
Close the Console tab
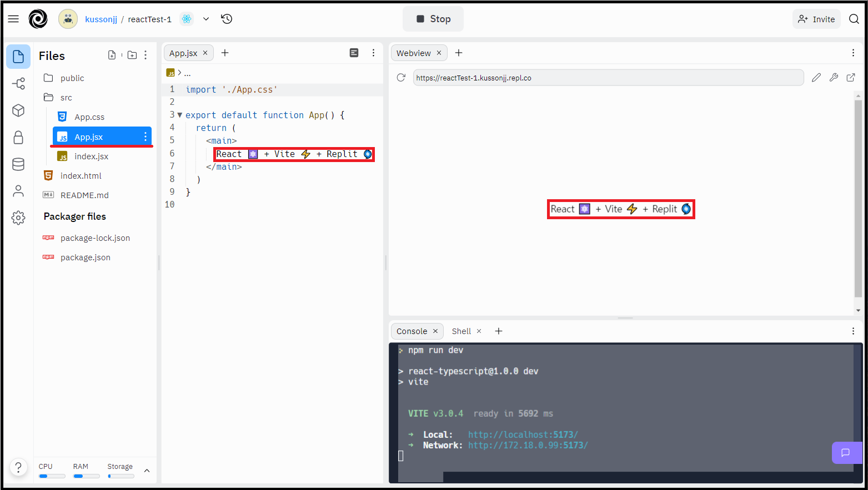click(435, 331)
